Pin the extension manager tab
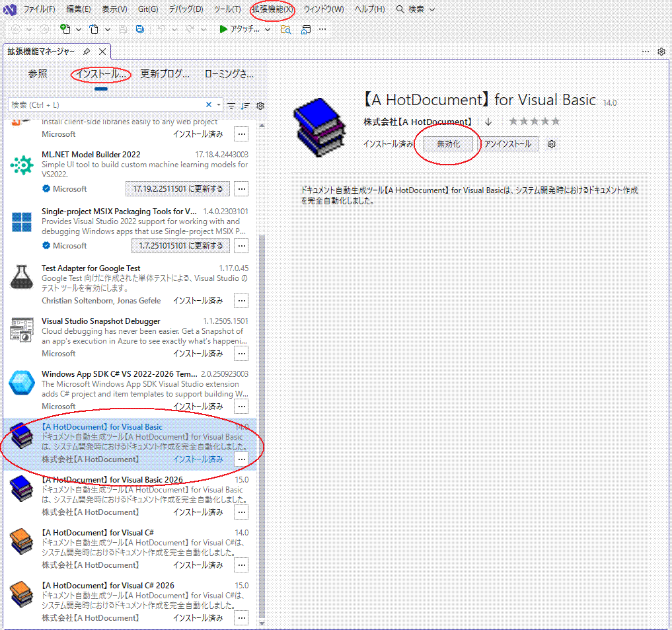The height and width of the screenshot is (630, 672). (87, 52)
